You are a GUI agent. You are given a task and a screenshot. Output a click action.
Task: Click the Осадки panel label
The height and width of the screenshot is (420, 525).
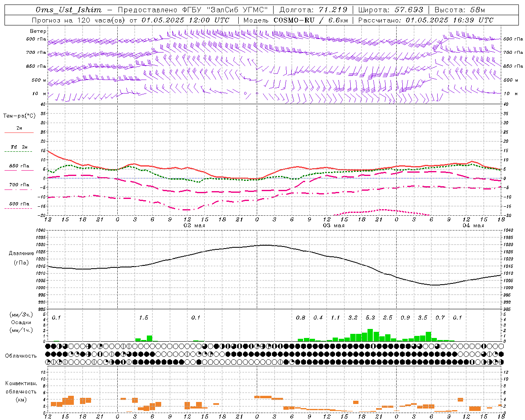coord(21,322)
